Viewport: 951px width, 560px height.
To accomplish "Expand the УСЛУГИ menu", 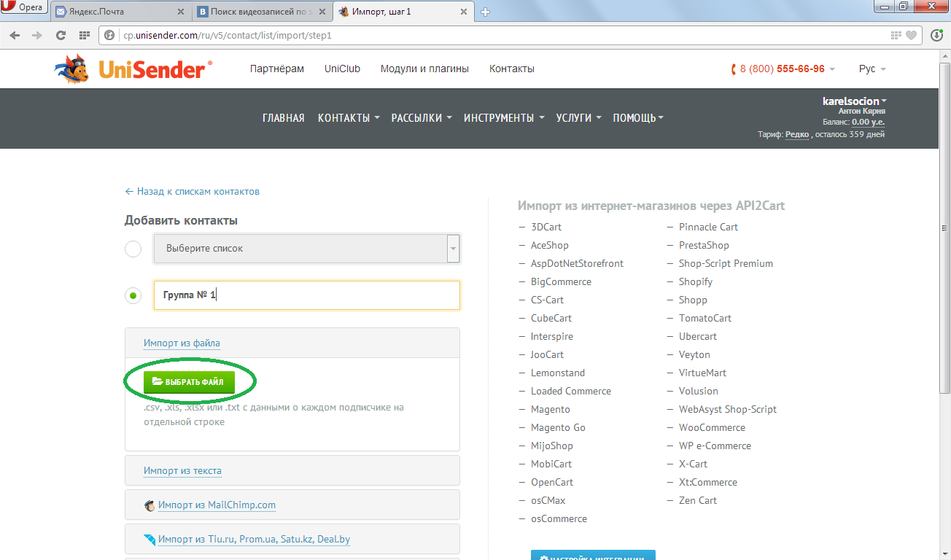I will point(578,118).
